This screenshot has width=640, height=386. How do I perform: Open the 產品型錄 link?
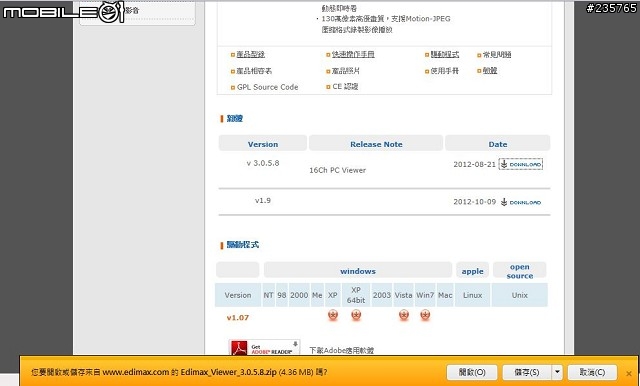[x=251, y=54]
